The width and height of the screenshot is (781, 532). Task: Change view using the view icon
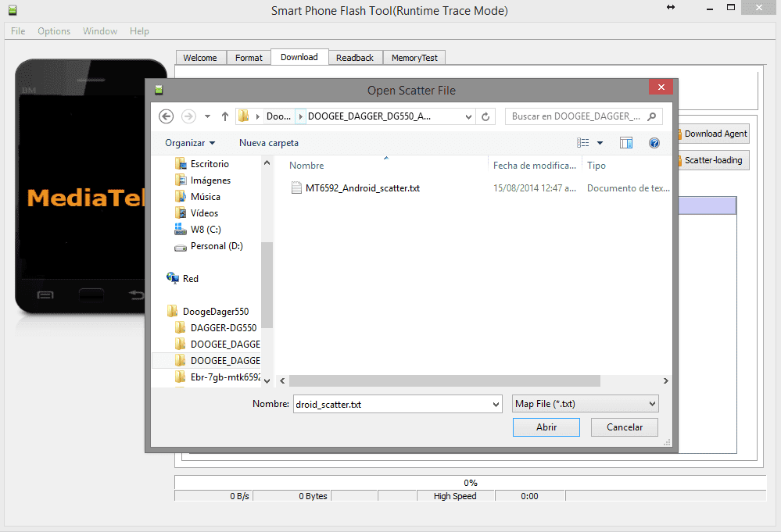pyautogui.click(x=582, y=143)
